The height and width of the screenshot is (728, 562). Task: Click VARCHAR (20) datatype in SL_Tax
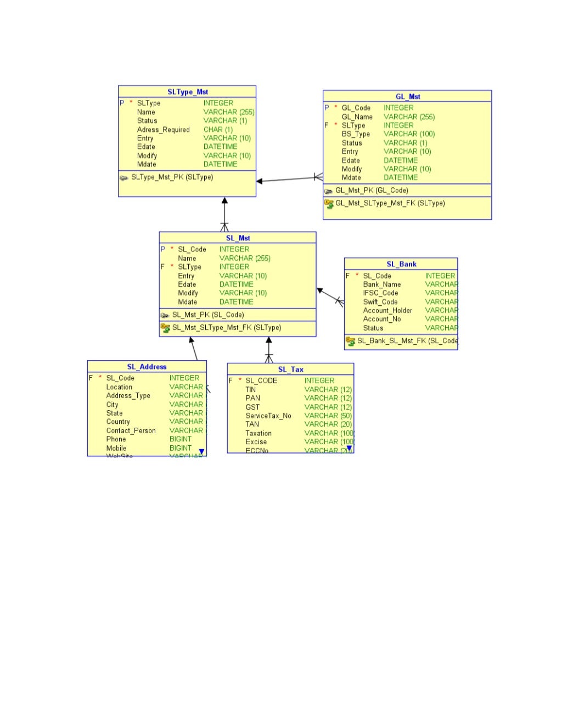[328, 424]
